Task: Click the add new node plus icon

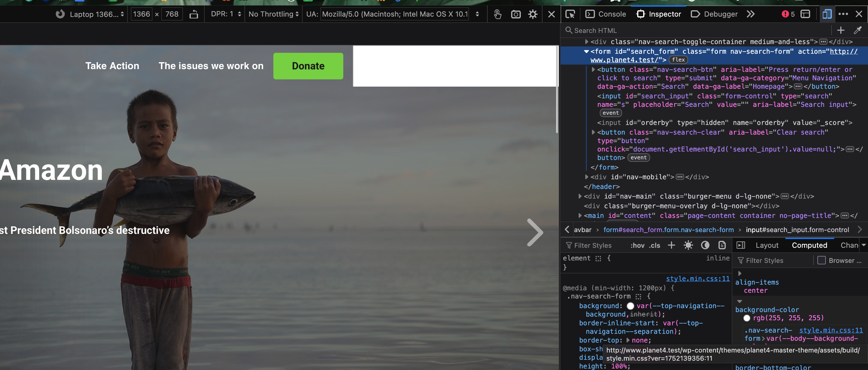Action: (x=841, y=30)
